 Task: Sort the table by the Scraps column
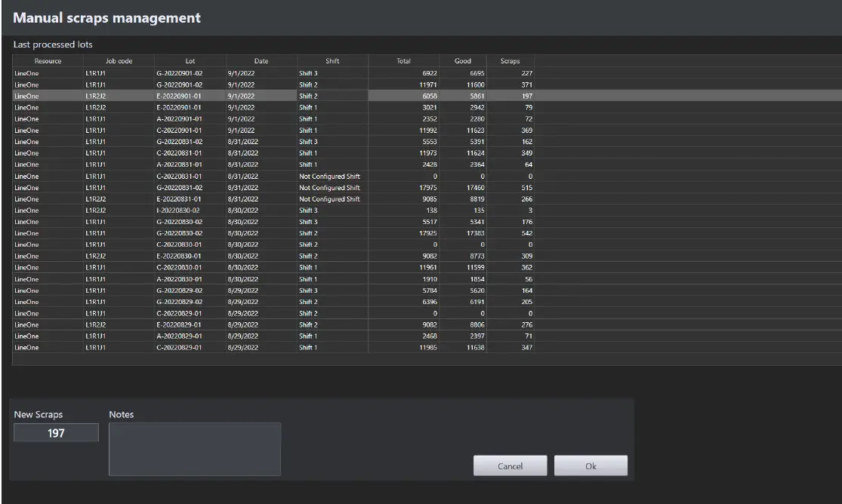[509, 61]
